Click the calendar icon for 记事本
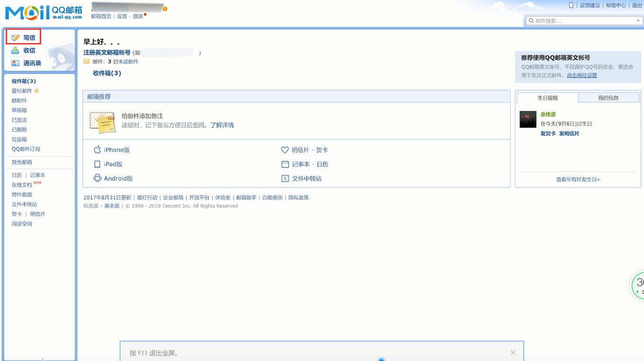 click(x=285, y=164)
